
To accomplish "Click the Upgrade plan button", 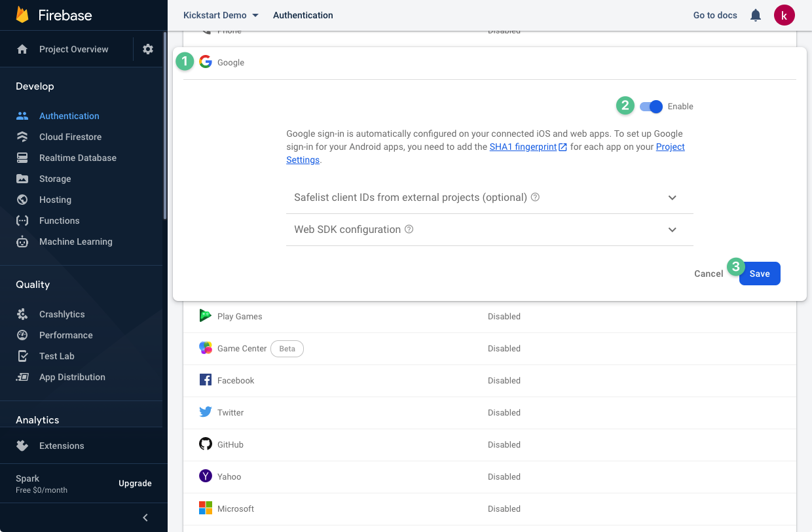I will [x=135, y=484].
